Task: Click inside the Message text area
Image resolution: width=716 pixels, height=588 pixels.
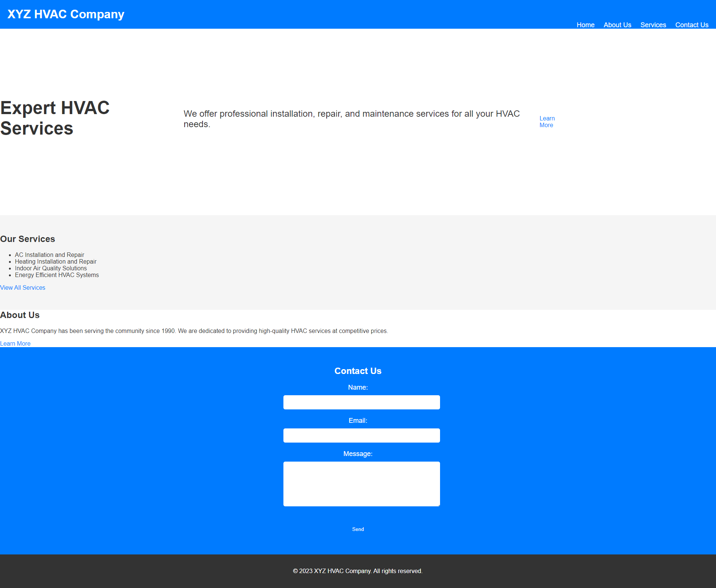Action: 361,484
